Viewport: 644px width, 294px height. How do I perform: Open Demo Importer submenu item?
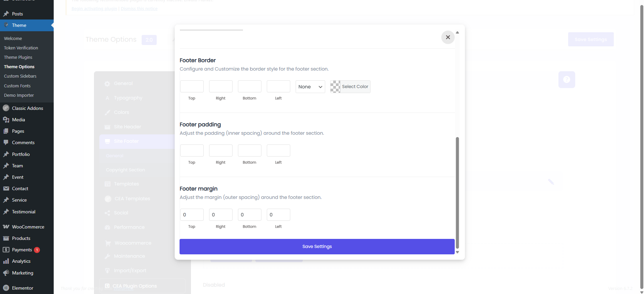(x=19, y=95)
